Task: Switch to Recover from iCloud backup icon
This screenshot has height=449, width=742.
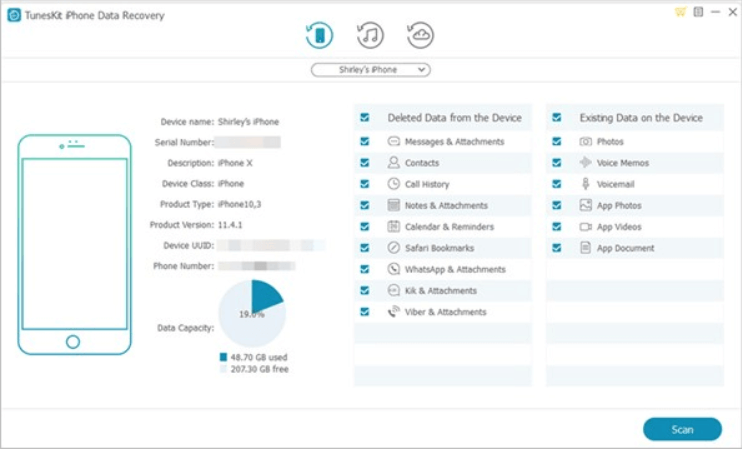Action: coord(421,35)
